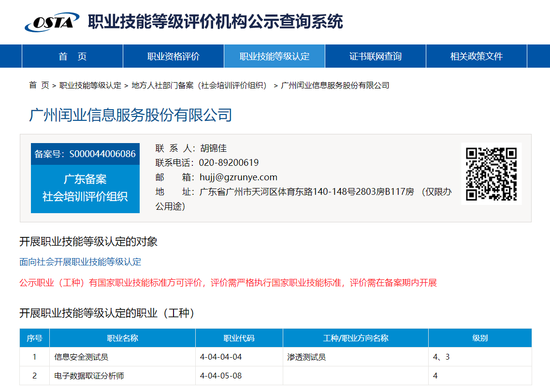Click the QR code image
This screenshot has width=550, height=392.
(492, 174)
